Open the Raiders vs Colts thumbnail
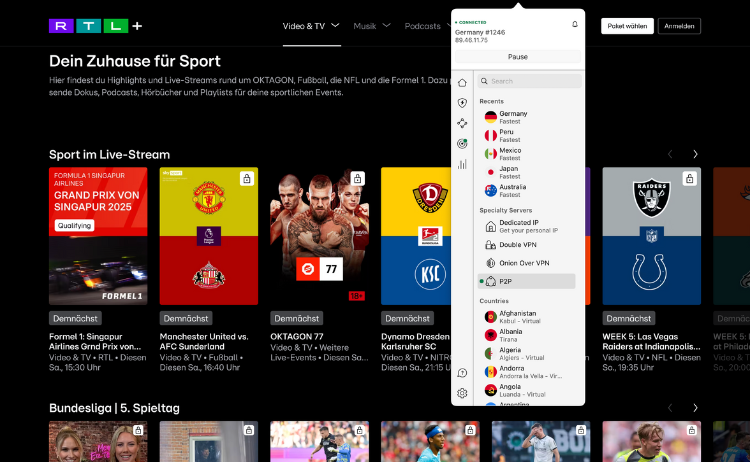 coord(651,236)
